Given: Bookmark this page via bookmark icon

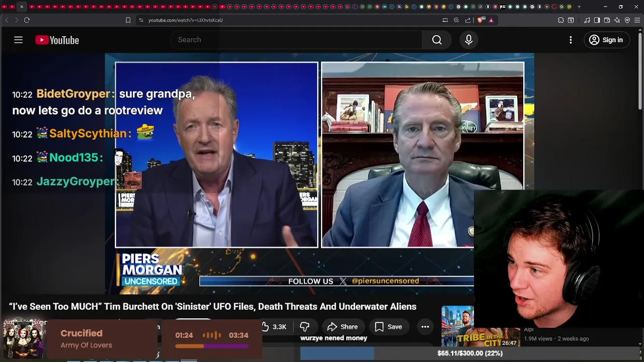Looking at the screenshot, I should point(128,20).
